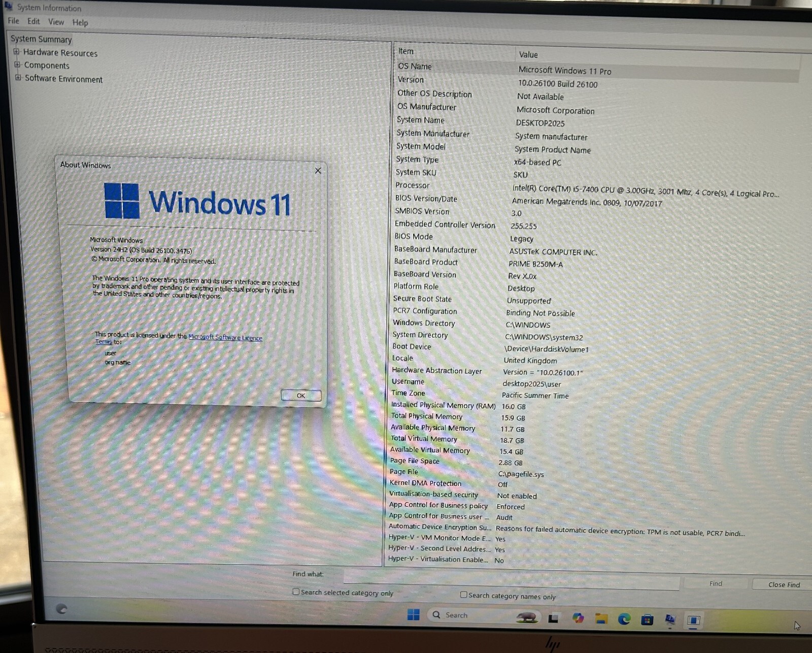The width and height of the screenshot is (812, 653).
Task: Open the Help menu
Action: coord(80,22)
